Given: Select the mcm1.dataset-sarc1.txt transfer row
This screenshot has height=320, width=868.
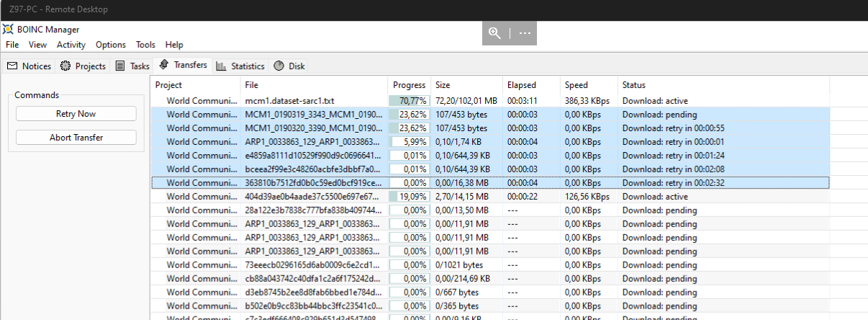Looking at the screenshot, I should click(x=490, y=101).
